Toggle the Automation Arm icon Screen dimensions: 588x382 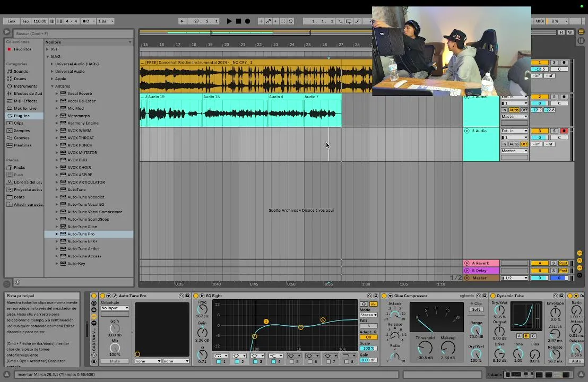[x=269, y=21]
